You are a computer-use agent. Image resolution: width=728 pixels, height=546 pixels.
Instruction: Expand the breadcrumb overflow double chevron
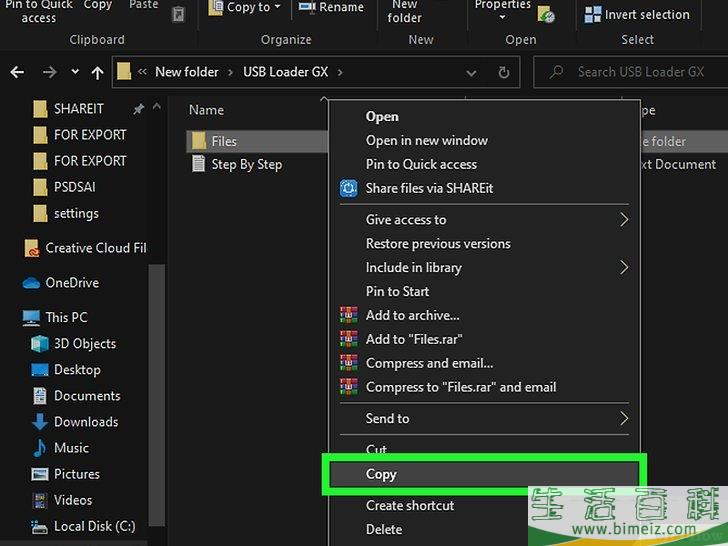pos(142,72)
